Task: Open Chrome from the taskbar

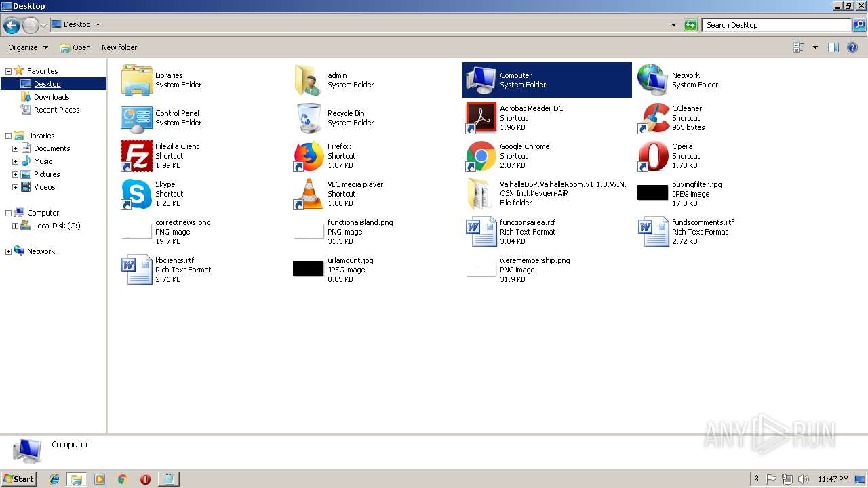Action: (x=123, y=479)
